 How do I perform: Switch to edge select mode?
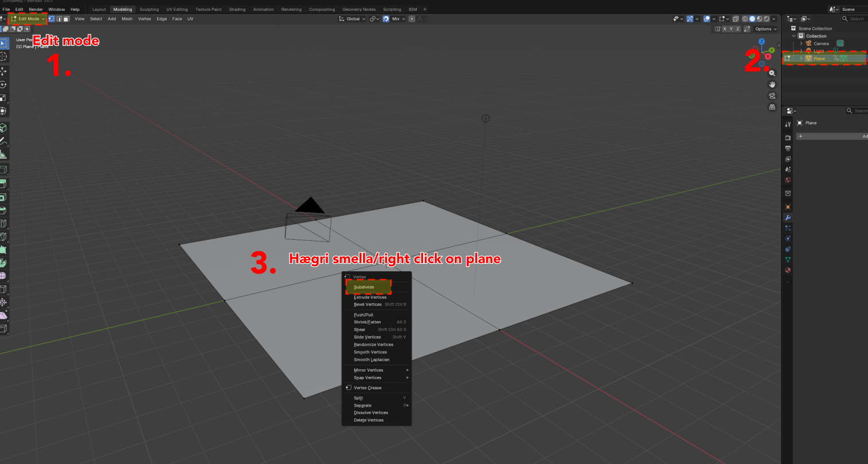pyautogui.click(x=59, y=19)
